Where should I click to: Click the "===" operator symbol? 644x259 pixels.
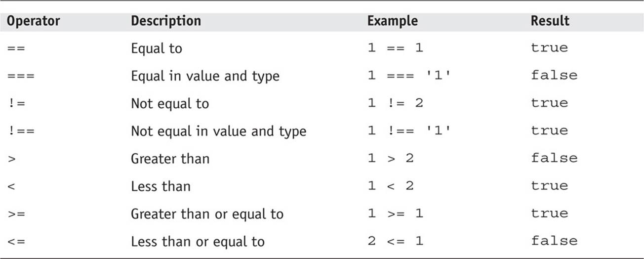point(21,76)
